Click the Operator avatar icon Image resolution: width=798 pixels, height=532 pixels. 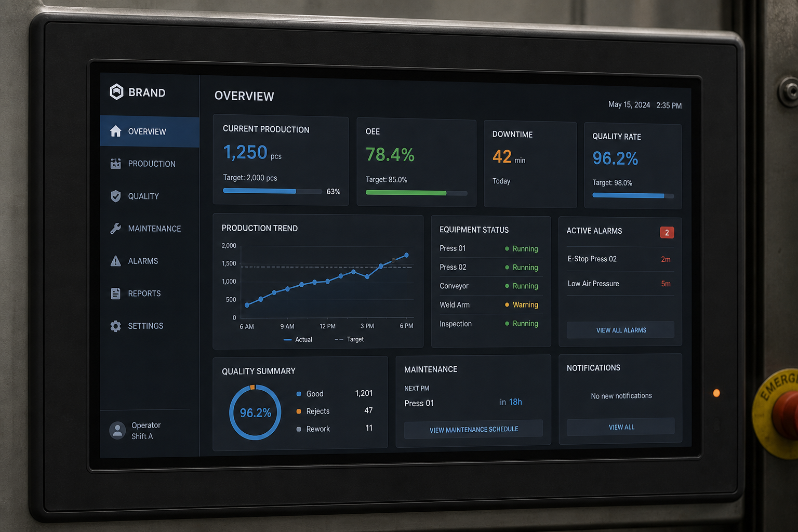coord(117,430)
